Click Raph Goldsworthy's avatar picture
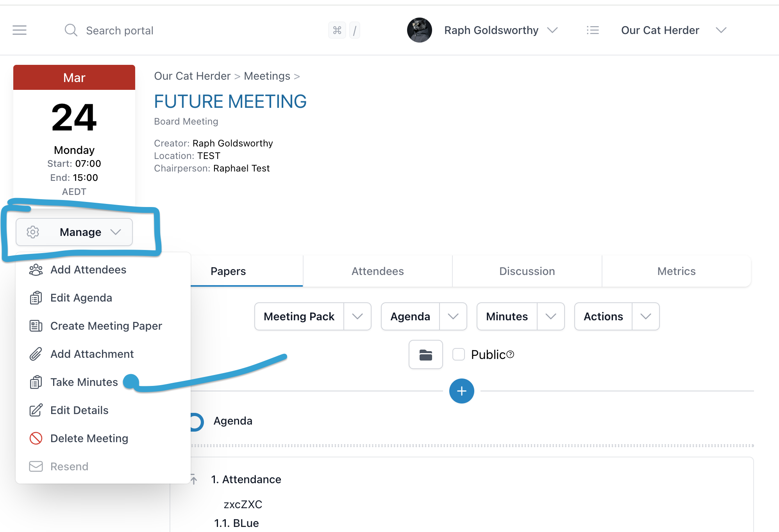779x532 pixels. (419, 30)
